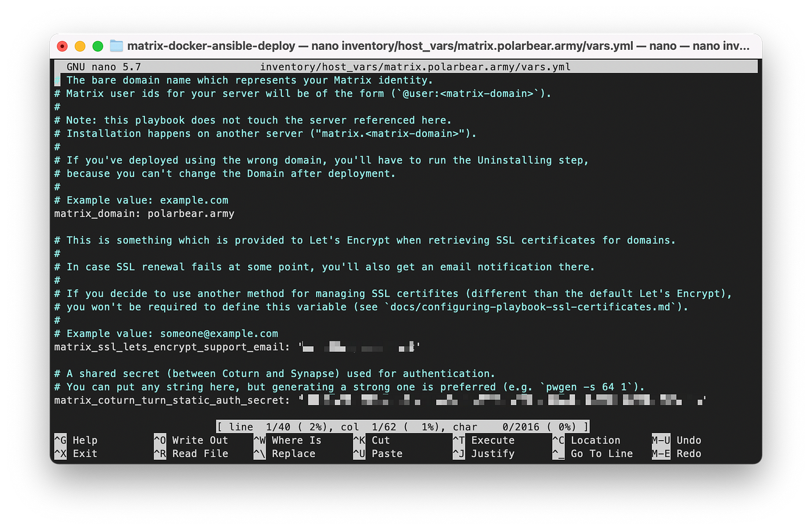Select the ^\ Replace shortcut
This screenshot has width=812, height=530.
coord(285,453)
